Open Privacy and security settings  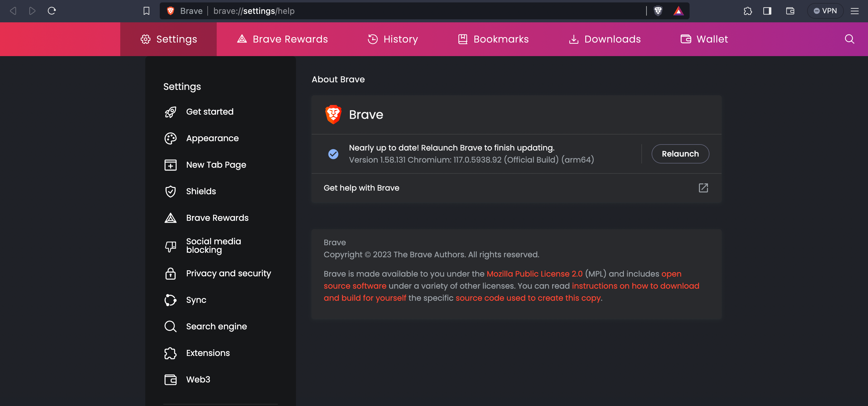point(228,273)
